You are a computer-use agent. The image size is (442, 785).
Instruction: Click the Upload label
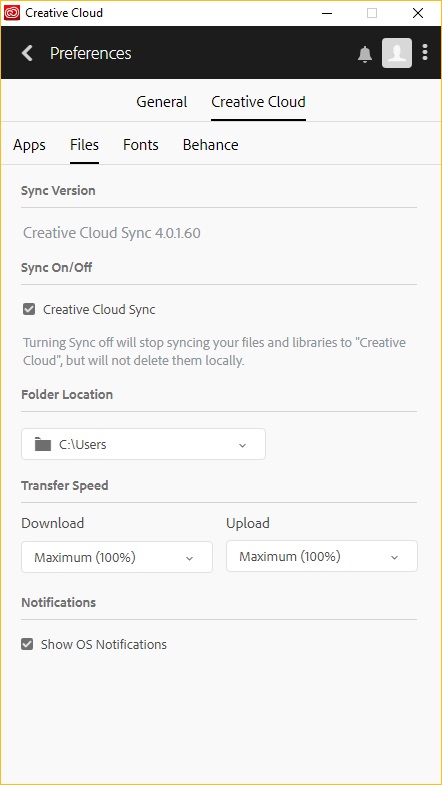(248, 523)
